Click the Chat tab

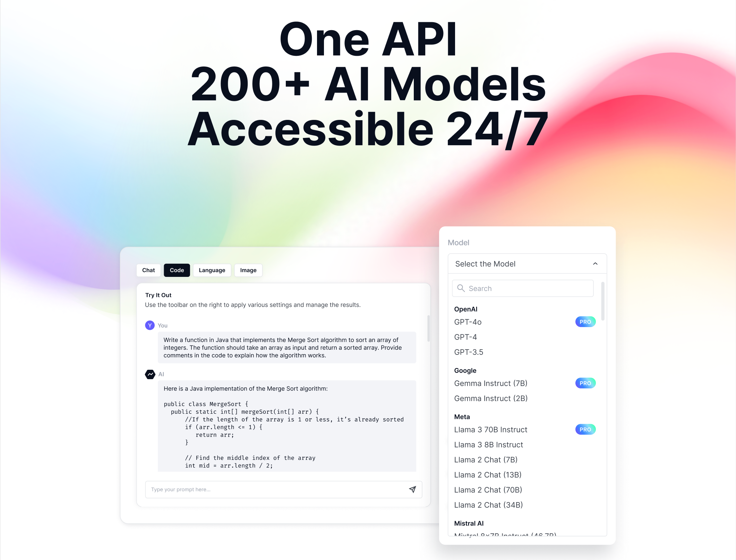click(x=149, y=270)
